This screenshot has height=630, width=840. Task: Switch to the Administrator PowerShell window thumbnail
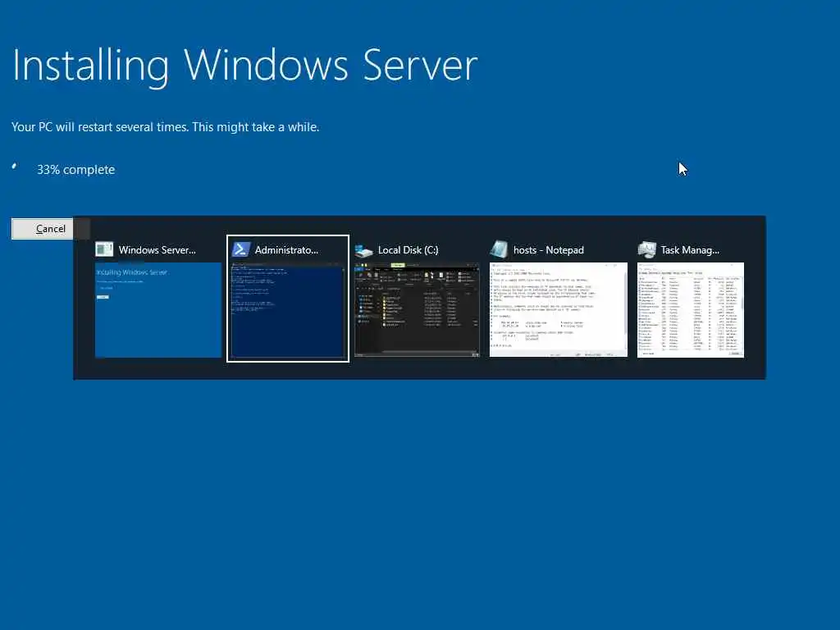[x=288, y=310]
